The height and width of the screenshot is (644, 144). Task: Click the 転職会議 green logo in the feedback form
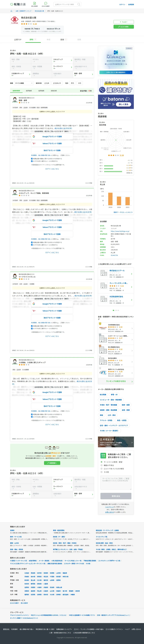click(x=103, y=456)
